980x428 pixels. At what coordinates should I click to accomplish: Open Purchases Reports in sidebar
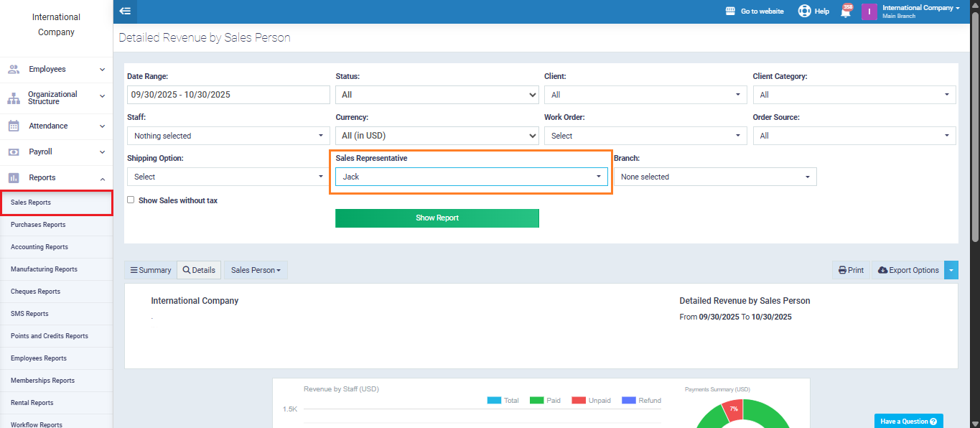point(38,225)
